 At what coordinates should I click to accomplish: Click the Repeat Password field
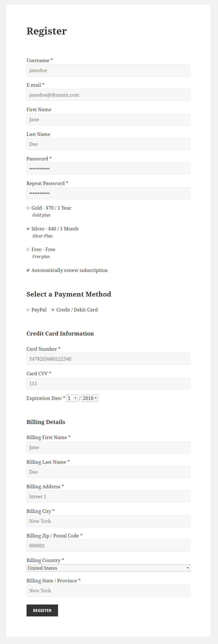tap(108, 193)
